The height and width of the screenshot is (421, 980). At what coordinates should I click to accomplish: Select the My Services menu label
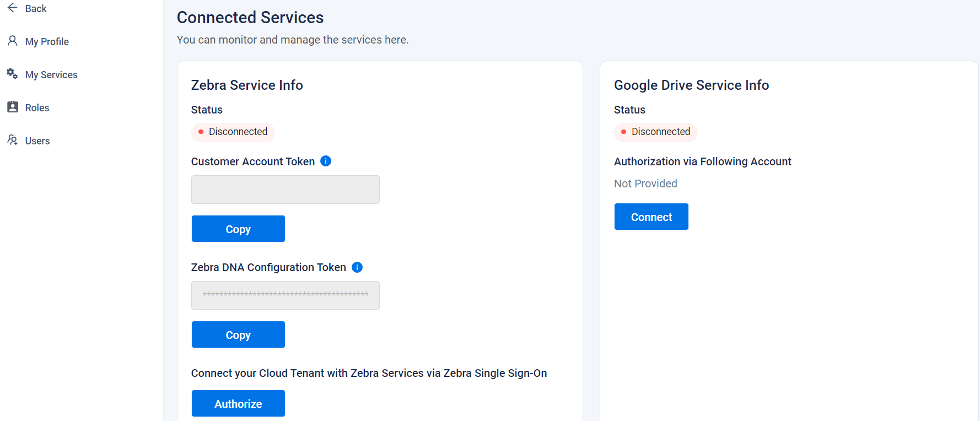[x=51, y=75]
